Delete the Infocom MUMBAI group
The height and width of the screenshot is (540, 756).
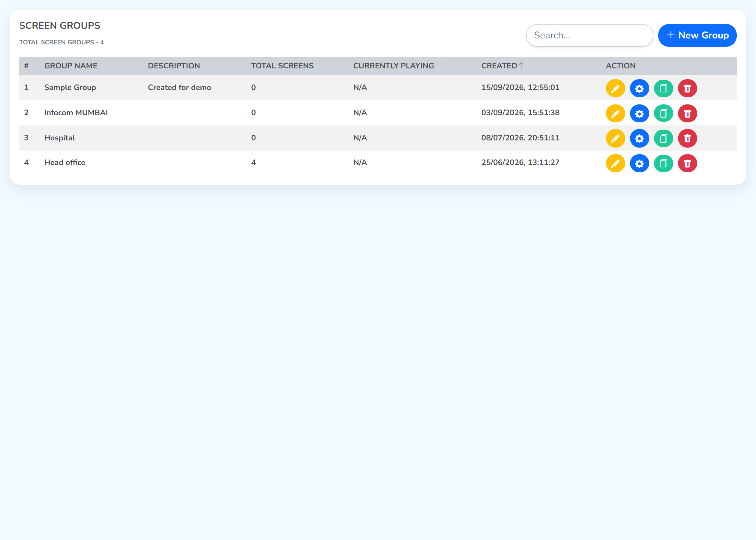coord(687,114)
